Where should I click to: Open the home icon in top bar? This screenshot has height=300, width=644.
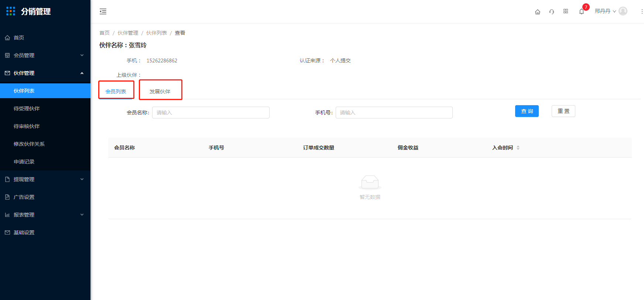pos(538,12)
